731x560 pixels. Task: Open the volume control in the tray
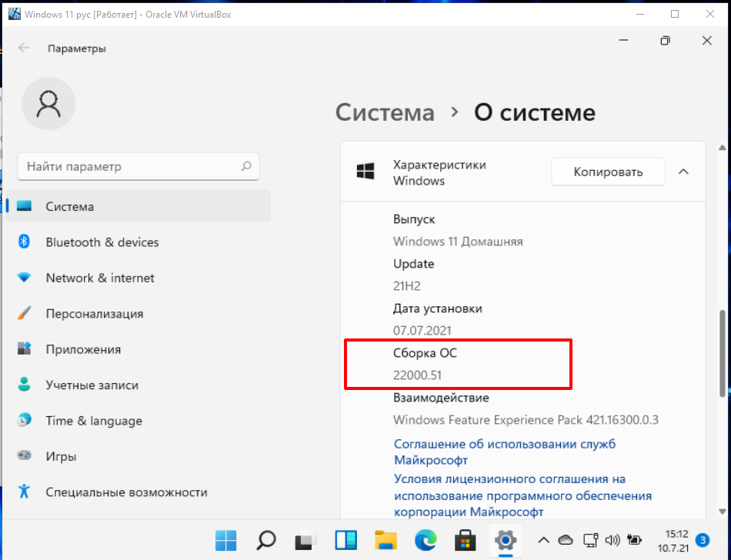[x=612, y=540]
